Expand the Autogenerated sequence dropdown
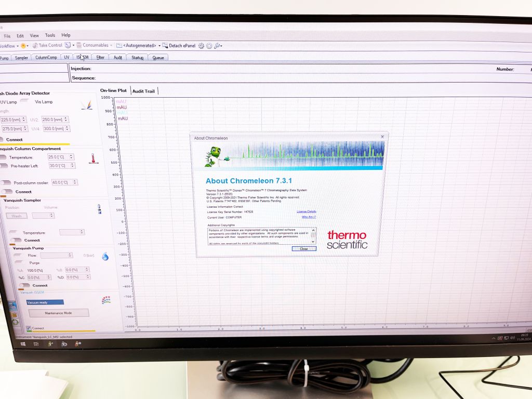 159,45
